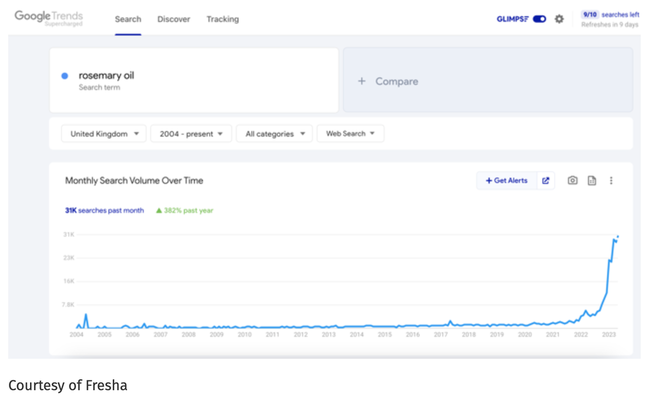Toggle the Glimpse switch off
The image size is (648, 397).
click(539, 19)
